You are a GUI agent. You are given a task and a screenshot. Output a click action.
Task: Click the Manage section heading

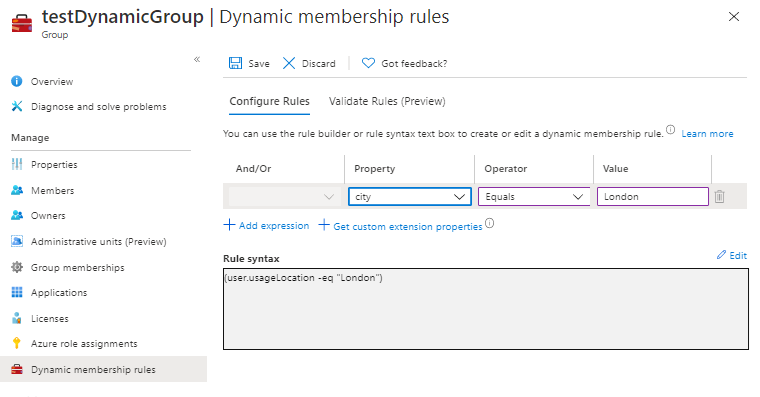pos(30,138)
